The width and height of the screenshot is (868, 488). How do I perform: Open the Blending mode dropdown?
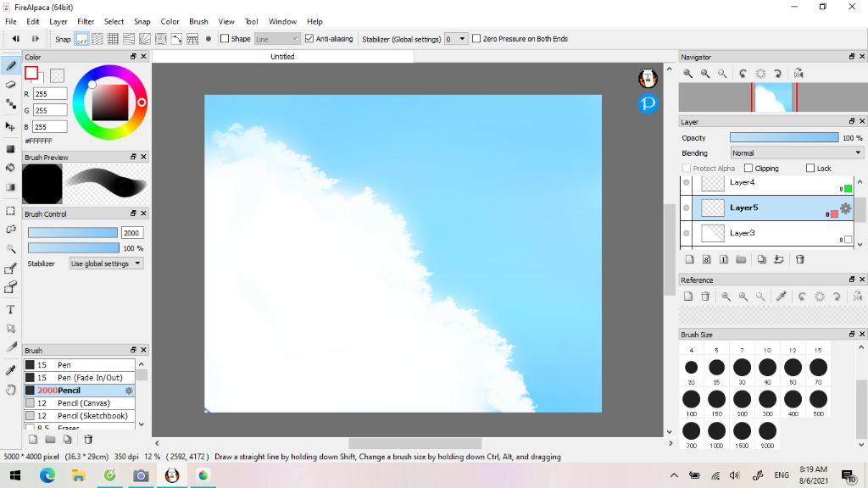point(797,153)
